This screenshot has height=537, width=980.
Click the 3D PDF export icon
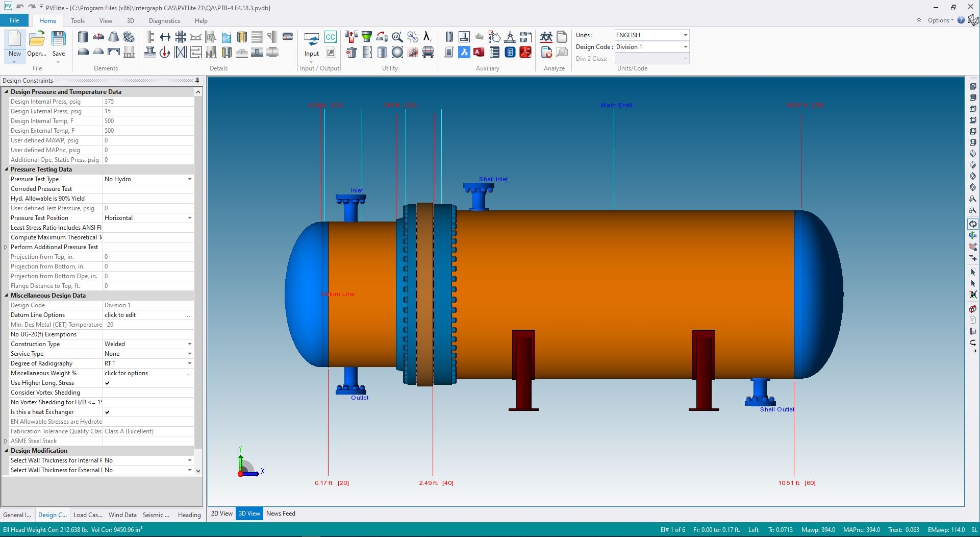[525, 52]
